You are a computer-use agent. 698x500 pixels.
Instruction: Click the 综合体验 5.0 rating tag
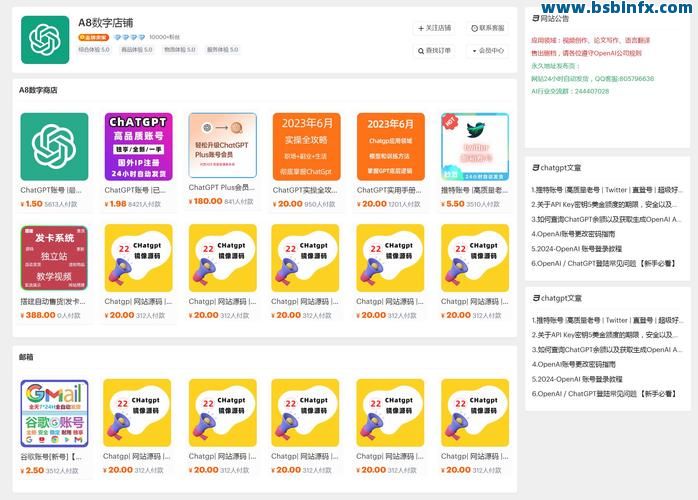94,50
